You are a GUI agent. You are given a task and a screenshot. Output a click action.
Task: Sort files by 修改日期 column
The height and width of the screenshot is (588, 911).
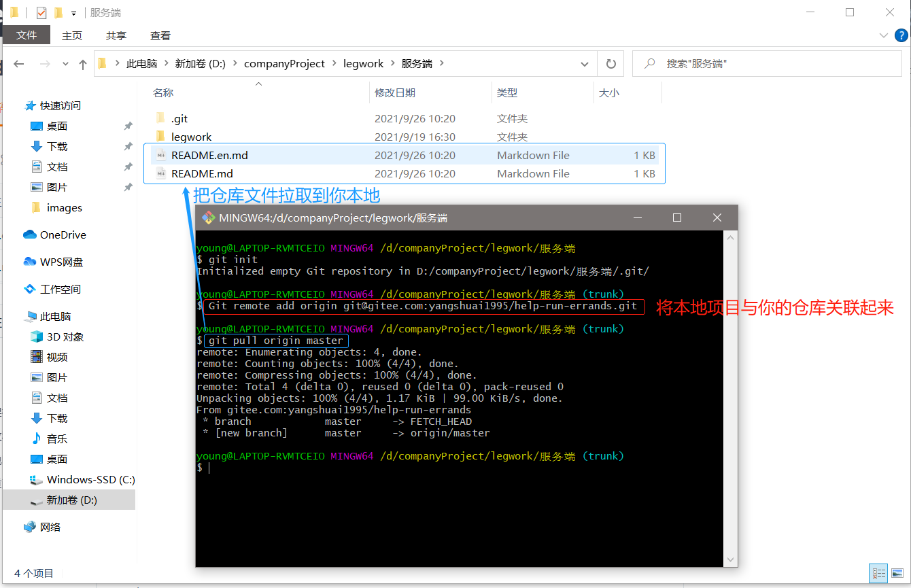[x=395, y=92]
